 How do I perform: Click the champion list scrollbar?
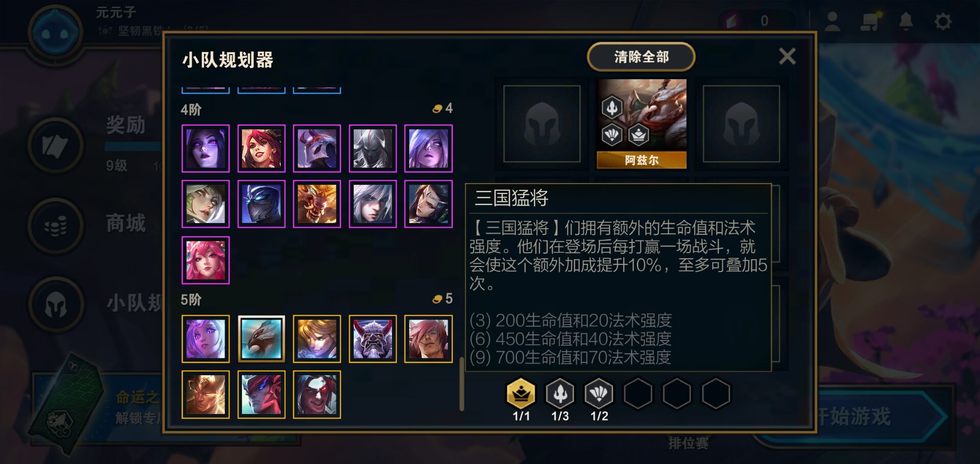click(461, 384)
